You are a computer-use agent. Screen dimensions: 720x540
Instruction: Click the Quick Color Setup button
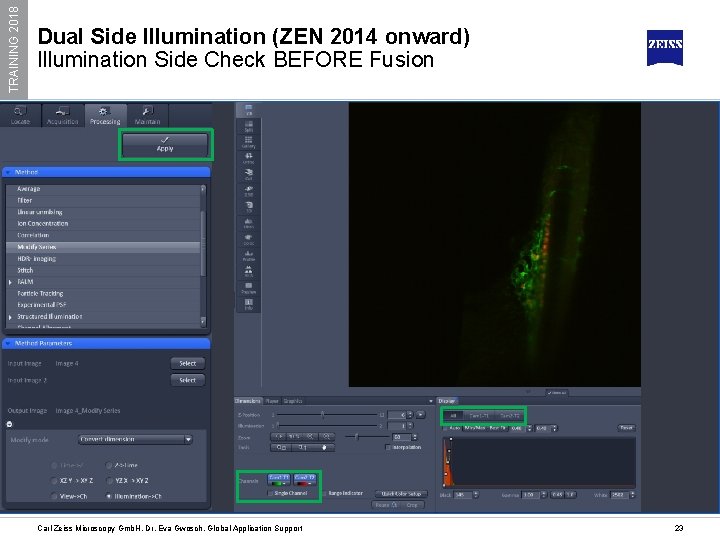pyautogui.click(x=401, y=494)
